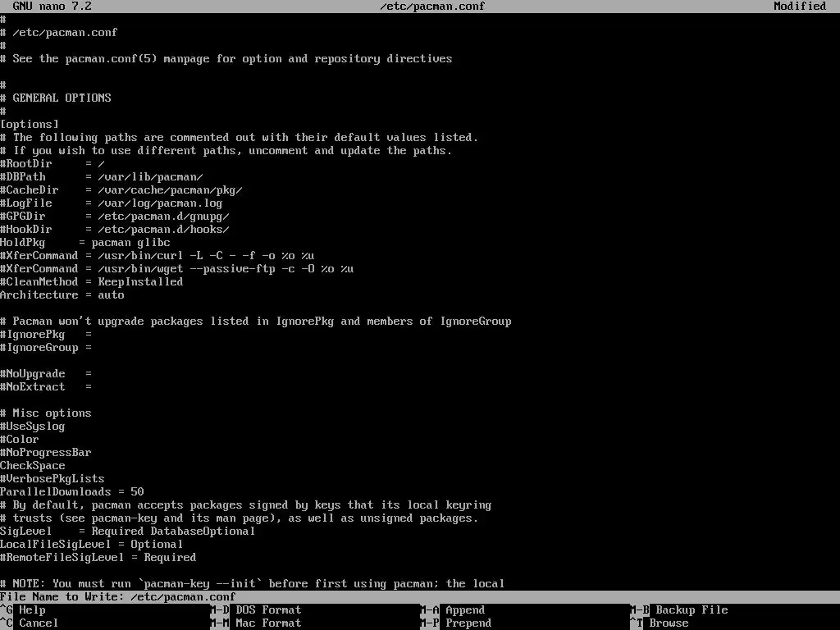
Task: Toggle the Prepend option
Action: click(x=456, y=623)
